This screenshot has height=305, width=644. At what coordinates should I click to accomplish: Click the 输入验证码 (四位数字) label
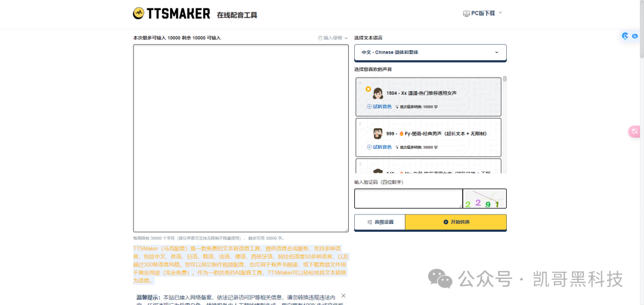point(379,182)
